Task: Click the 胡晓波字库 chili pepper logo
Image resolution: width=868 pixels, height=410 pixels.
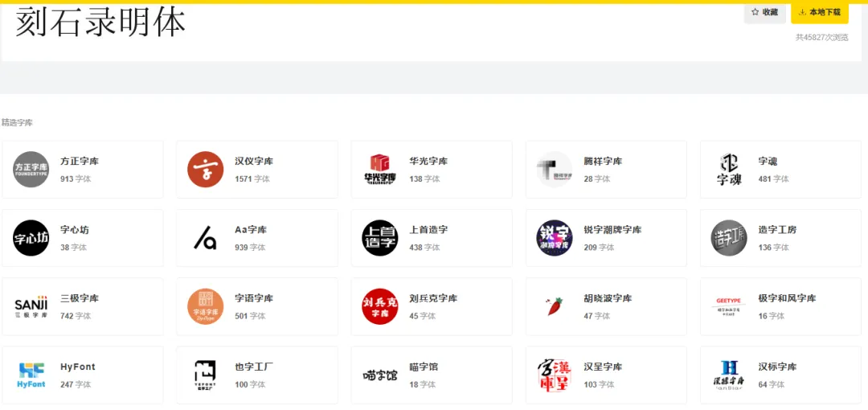Action: click(x=555, y=306)
